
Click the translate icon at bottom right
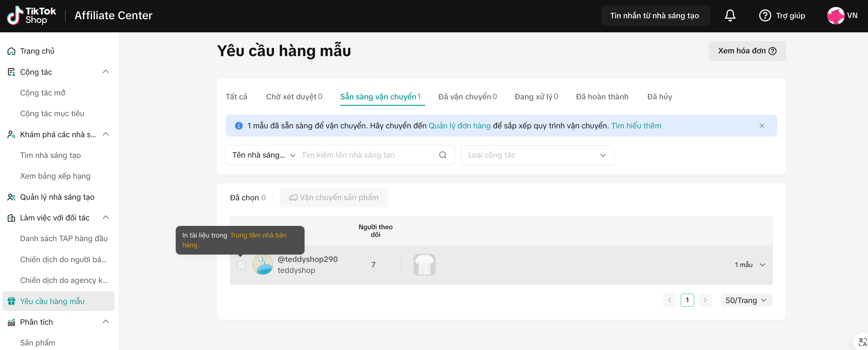(862, 342)
